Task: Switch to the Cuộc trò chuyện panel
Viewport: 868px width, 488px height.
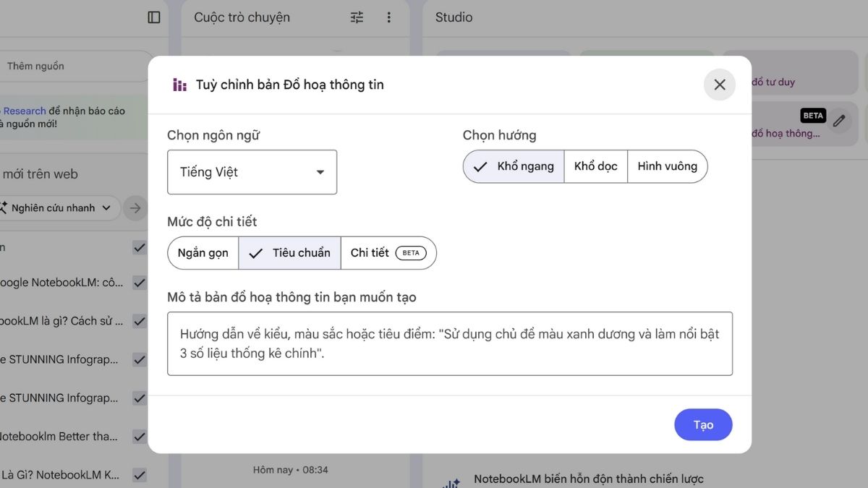Action: pyautogui.click(x=242, y=17)
